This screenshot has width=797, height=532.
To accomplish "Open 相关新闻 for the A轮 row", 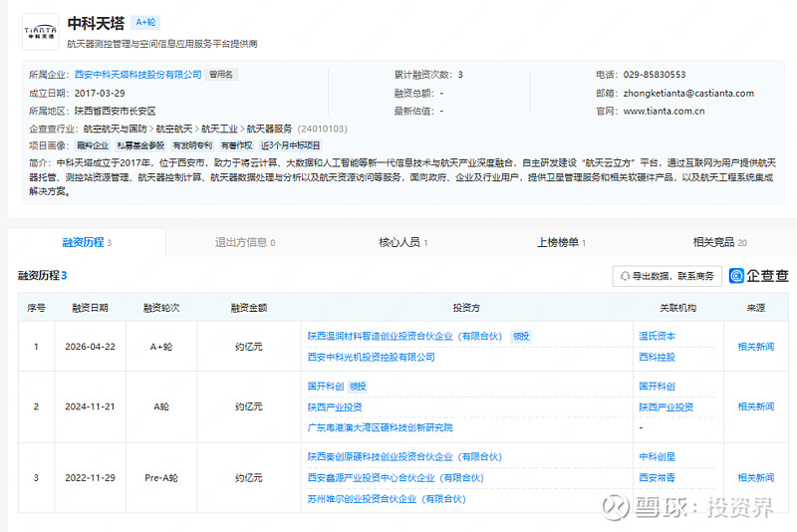I will tap(756, 406).
